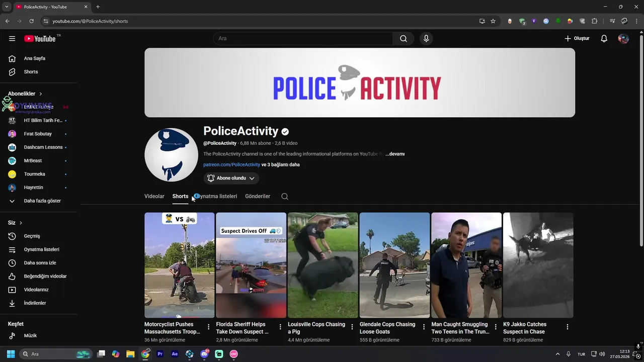Open Windows Start menu
This screenshot has width=644, height=362.
pos(11,354)
